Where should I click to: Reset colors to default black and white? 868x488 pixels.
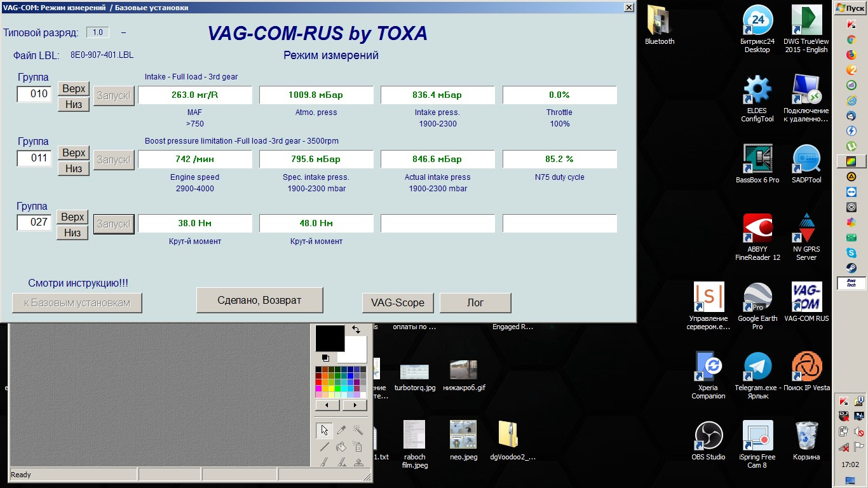(325, 358)
